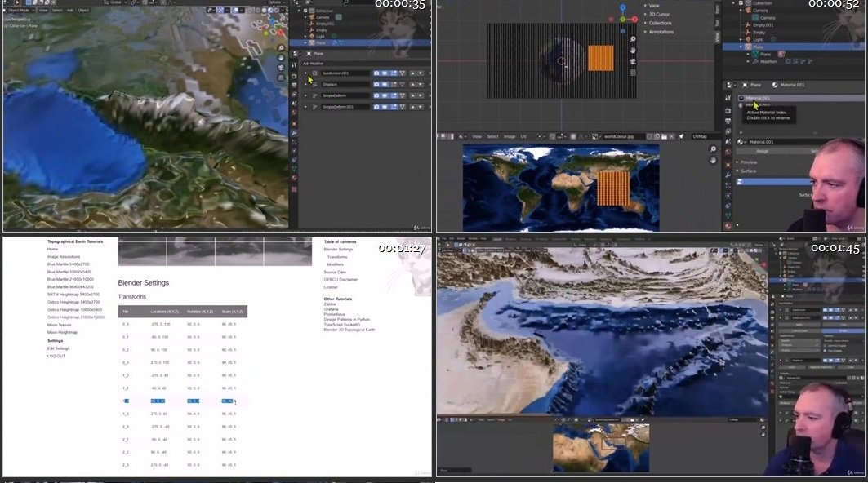Click browse material icon left of Material.001 field
Image resolution: width=868 pixels, height=483 pixels.
[741, 142]
